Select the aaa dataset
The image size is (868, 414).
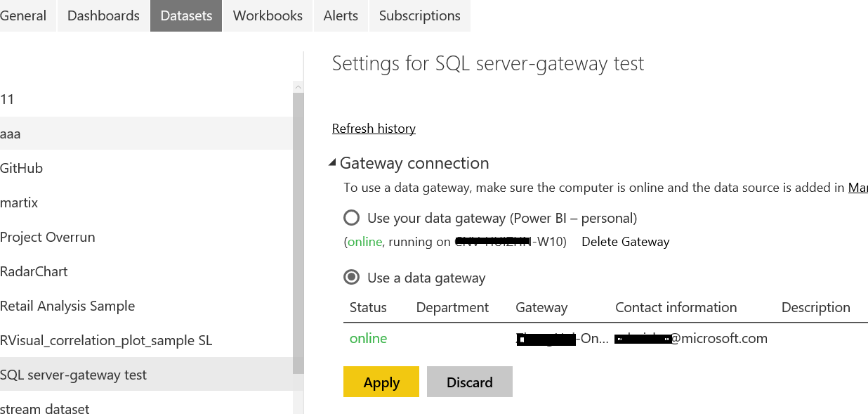[146, 134]
